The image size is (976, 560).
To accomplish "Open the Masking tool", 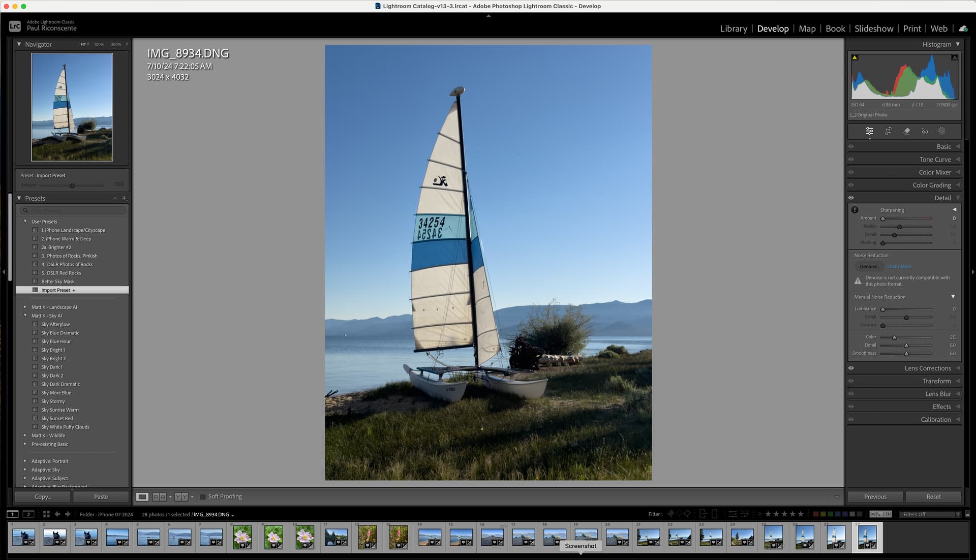I will [941, 131].
